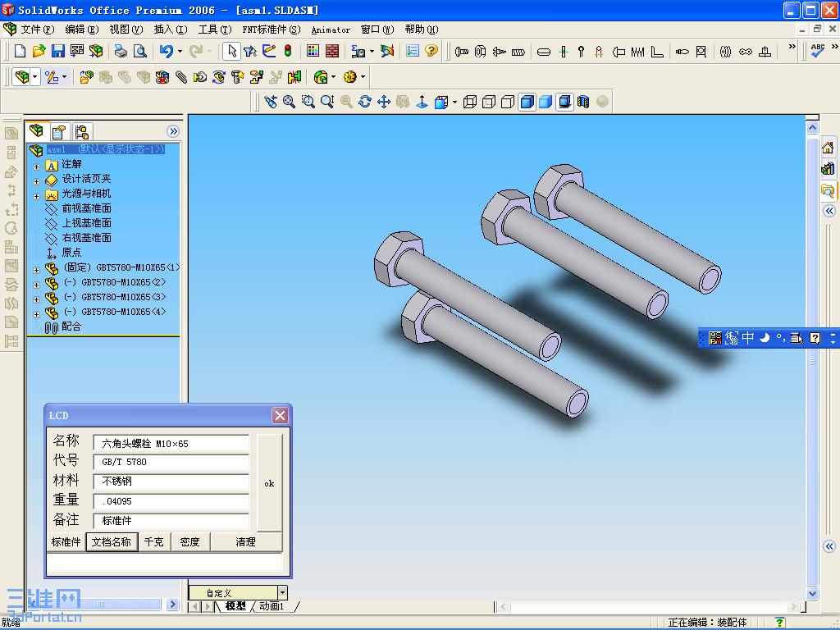Expand the 注解 tree node
Viewport: 840px width, 630px height.
pyautogui.click(x=36, y=167)
